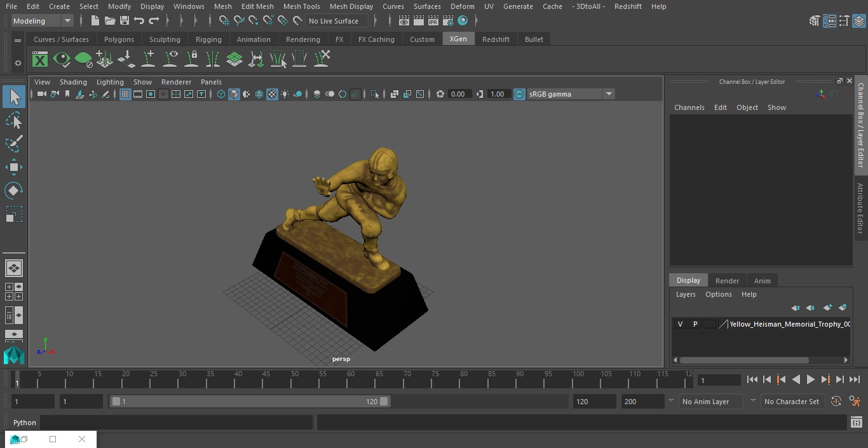Open the viewport Renderer menu
Viewport: 868px width, 448px height.
click(176, 82)
